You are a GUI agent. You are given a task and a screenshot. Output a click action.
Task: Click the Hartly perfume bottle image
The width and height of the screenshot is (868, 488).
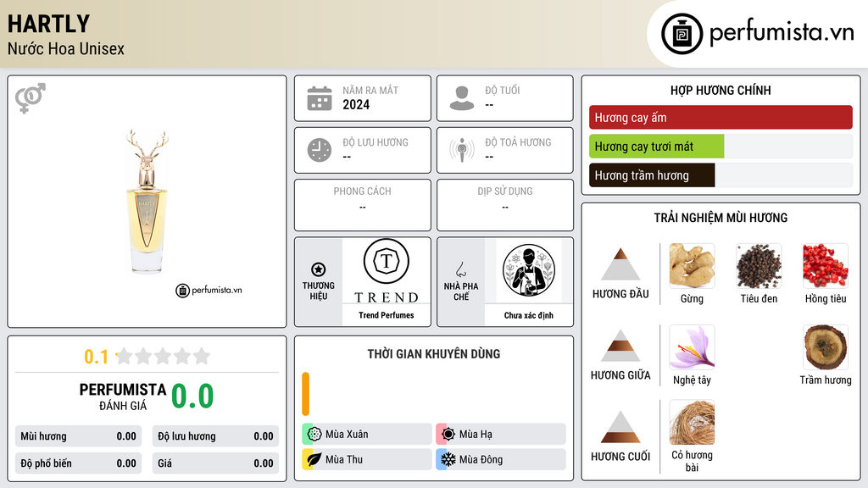pyautogui.click(x=147, y=202)
